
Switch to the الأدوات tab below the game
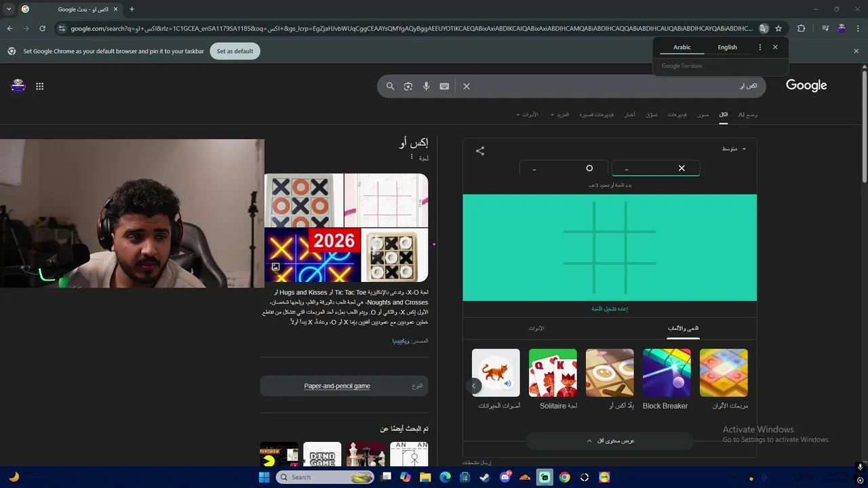tap(536, 328)
